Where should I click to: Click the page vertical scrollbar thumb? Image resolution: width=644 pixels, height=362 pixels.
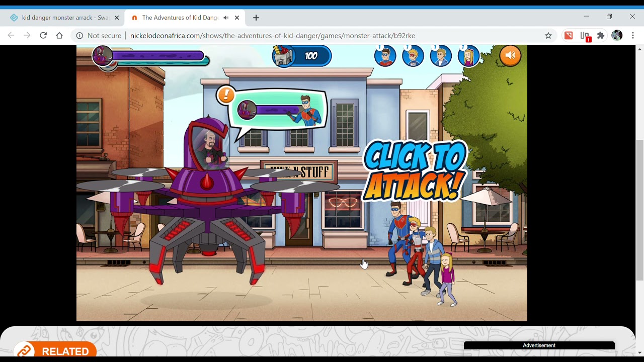tap(640, 210)
